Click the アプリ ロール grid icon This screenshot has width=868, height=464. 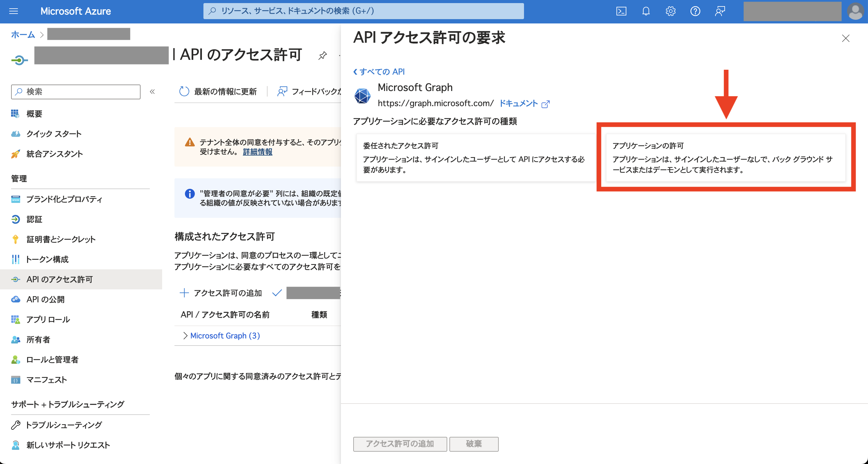click(15, 319)
